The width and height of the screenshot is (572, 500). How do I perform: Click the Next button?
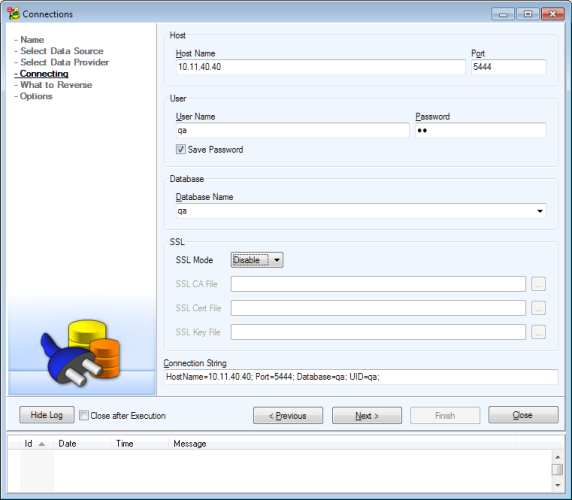(x=367, y=415)
